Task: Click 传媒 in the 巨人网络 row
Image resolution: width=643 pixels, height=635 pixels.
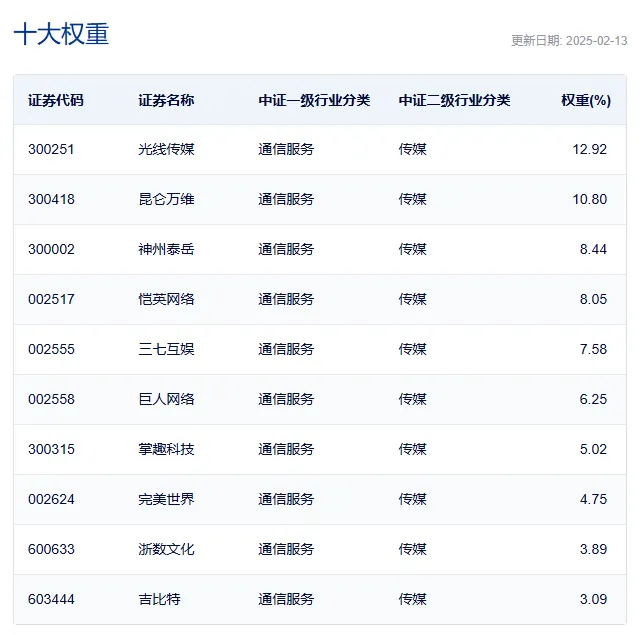Action: click(x=413, y=400)
